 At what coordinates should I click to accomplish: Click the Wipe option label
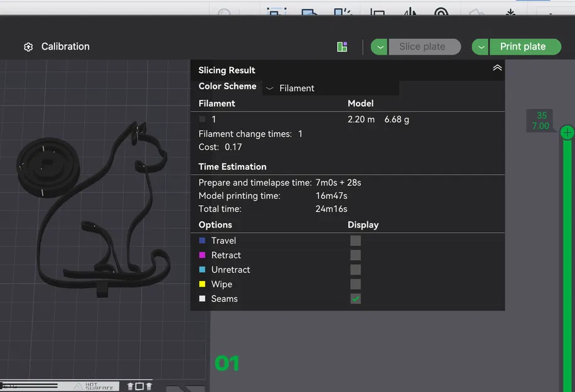(x=222, y=284)
